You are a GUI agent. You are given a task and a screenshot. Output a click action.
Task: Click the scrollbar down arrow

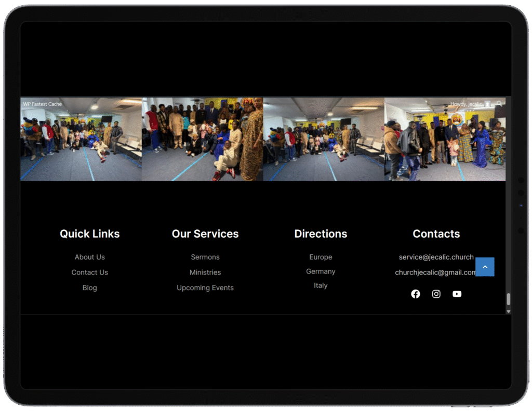(x=509, y=311)
